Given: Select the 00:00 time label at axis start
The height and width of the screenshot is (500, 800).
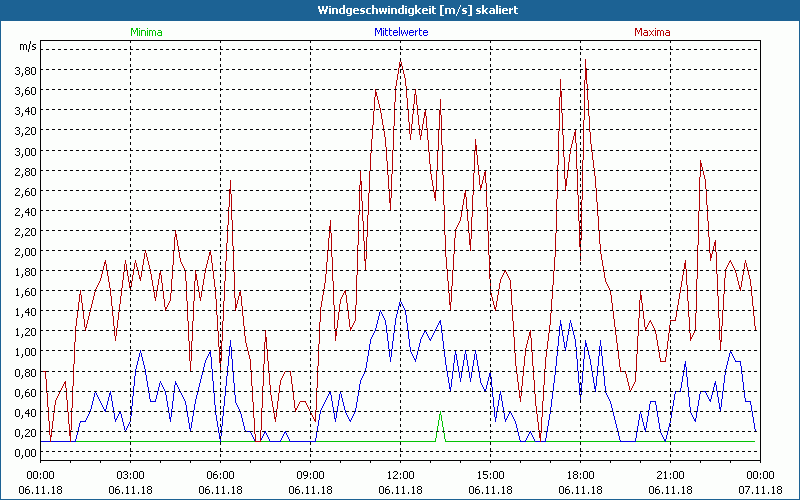Looking at the screenshot, I should (40, 475).
